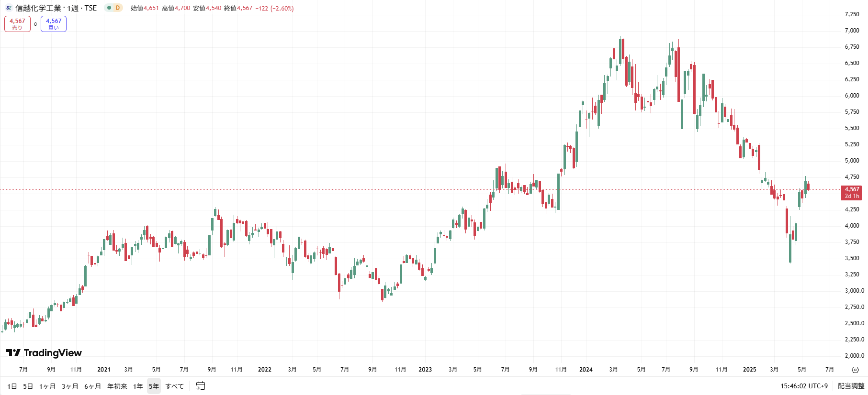Click the spread value 0 between sell and buy
Screen dimensions: 868x395
(x=35, y=24)
